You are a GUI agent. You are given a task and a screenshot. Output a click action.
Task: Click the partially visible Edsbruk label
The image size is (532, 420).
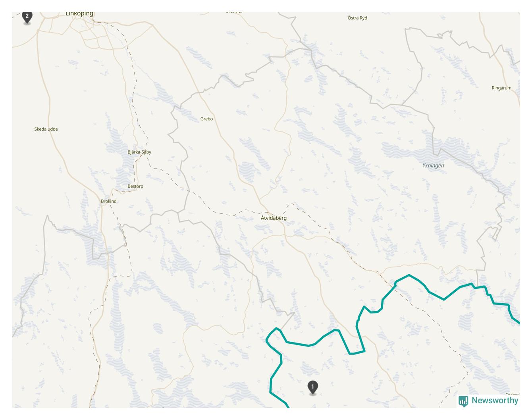click(x=513, y=395)
